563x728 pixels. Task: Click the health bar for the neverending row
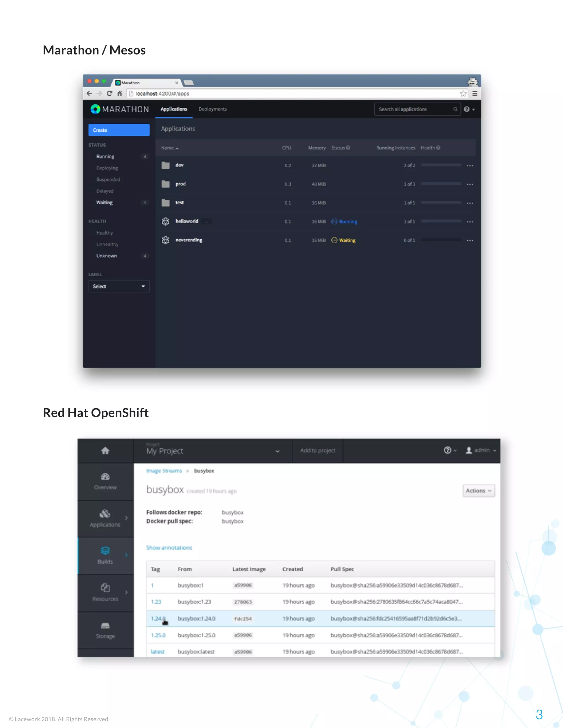pos(441,240)
